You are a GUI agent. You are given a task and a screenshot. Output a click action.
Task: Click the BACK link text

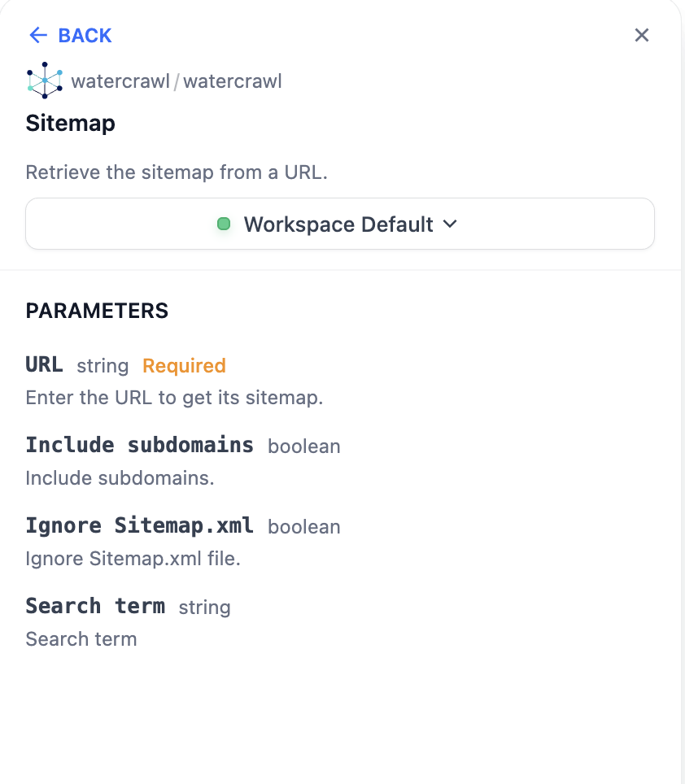85,36
